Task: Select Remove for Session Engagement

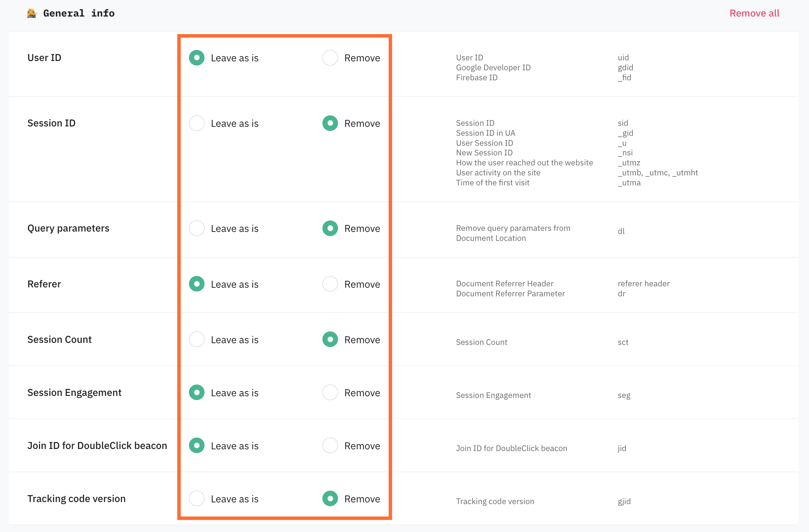Action: [x=330, y=392]
